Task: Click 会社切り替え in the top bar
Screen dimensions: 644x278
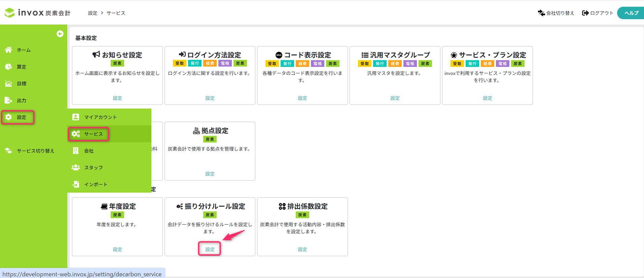Action: (x=556, y=13)
